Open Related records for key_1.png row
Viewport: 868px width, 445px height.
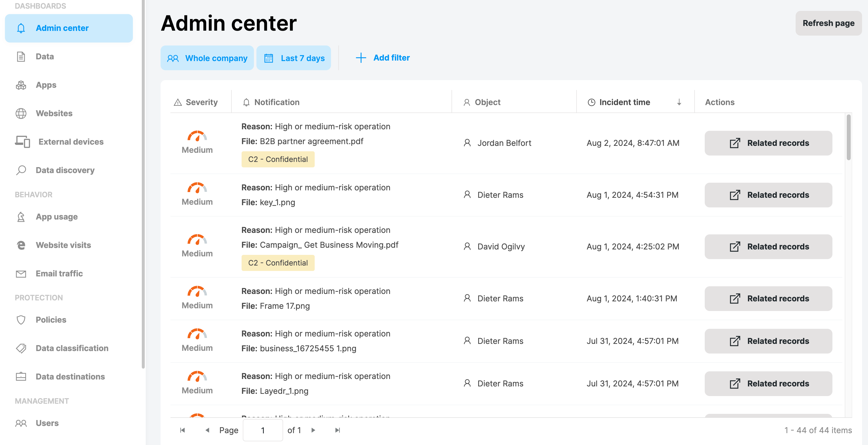[x=768, y=195]
